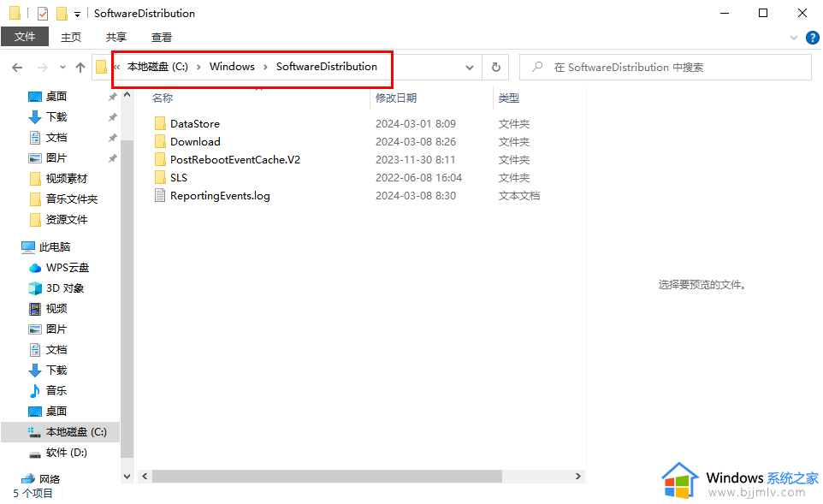Screen dimensions: 823x504
Task: Click the properties quick access icon
Action: (x=43, y=13)
